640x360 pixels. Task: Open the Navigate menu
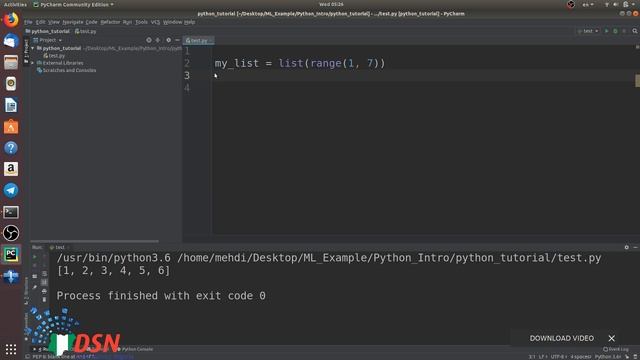coord(73,22)
